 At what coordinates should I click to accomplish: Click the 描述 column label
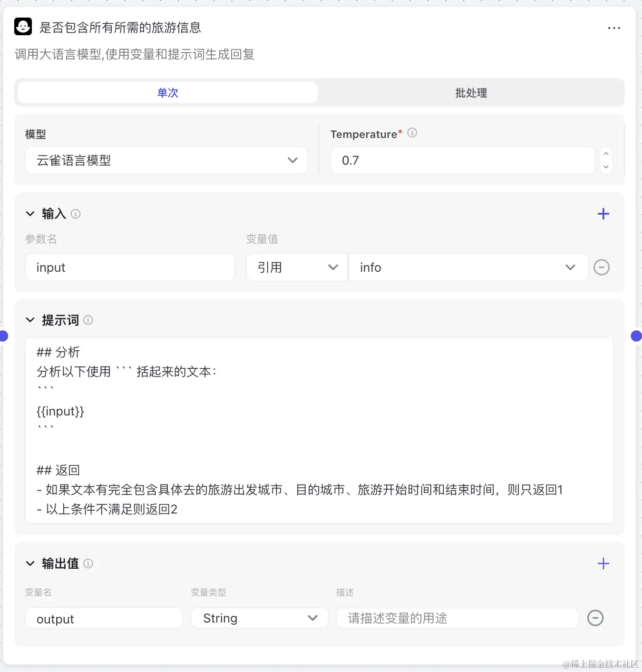pyautogui.click(x=345, y=593)
